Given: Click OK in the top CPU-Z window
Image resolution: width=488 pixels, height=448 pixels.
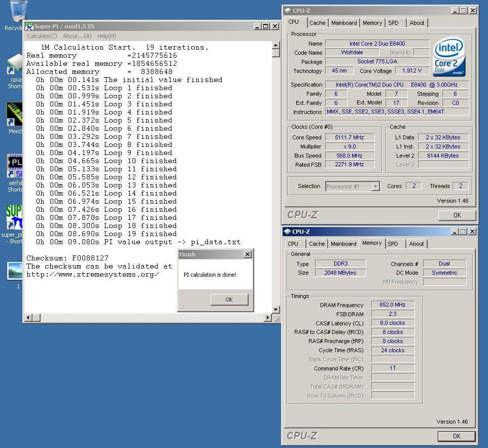Looking at the screenshot, I should [457, 215].
